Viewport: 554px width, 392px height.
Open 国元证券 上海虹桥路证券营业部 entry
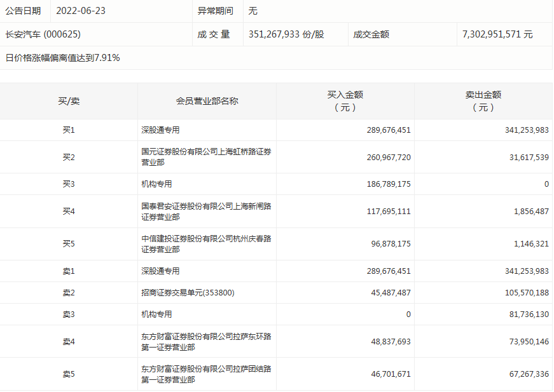click(x=206, y=157)
